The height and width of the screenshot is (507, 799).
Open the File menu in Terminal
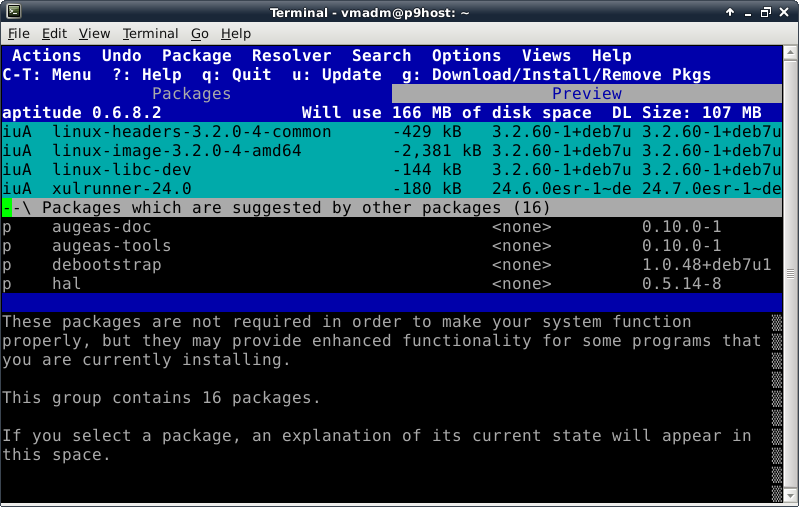click(x=18, y=34)
